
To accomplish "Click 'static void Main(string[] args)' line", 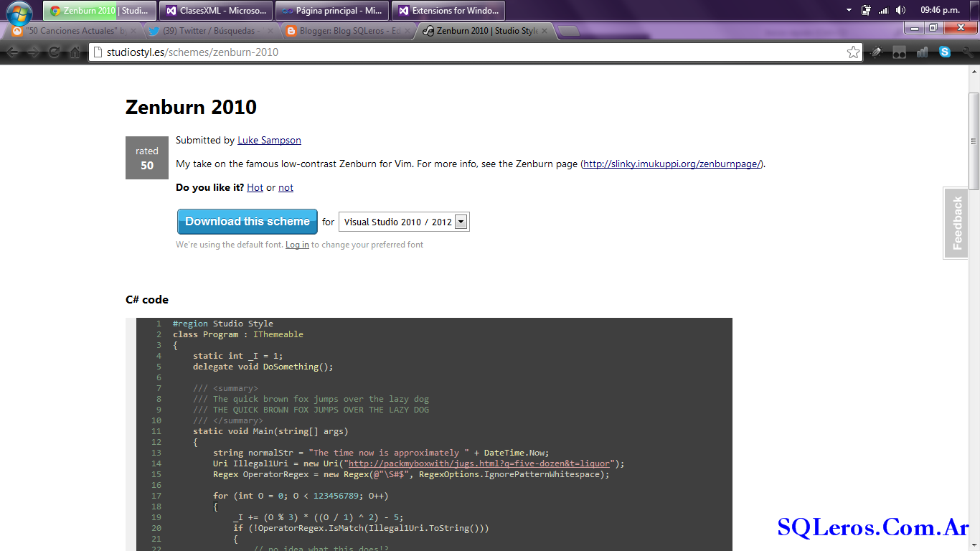I will 270,431.
